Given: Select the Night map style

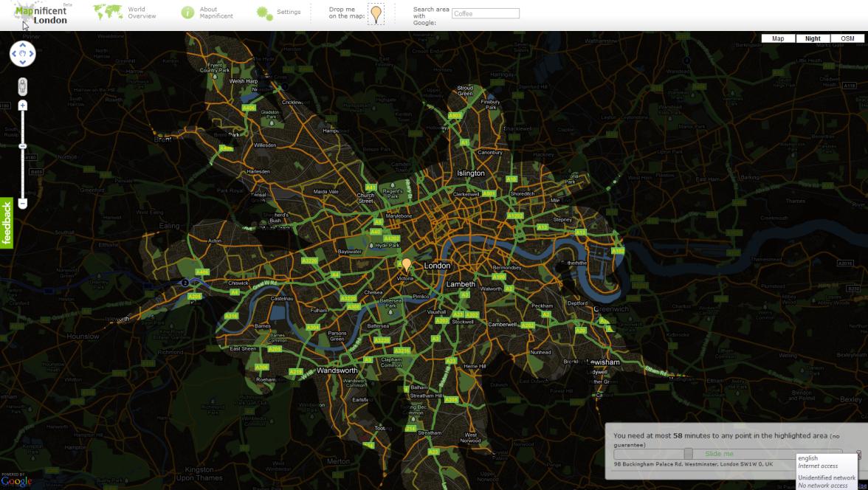Looking at the screenshot, I should click(813, 39).
